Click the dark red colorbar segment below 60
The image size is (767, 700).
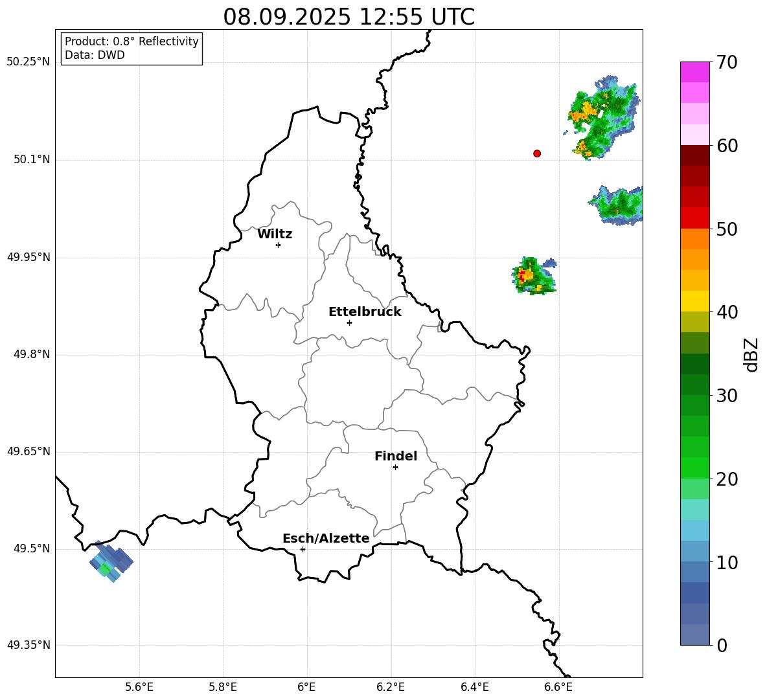click(694, 155)
